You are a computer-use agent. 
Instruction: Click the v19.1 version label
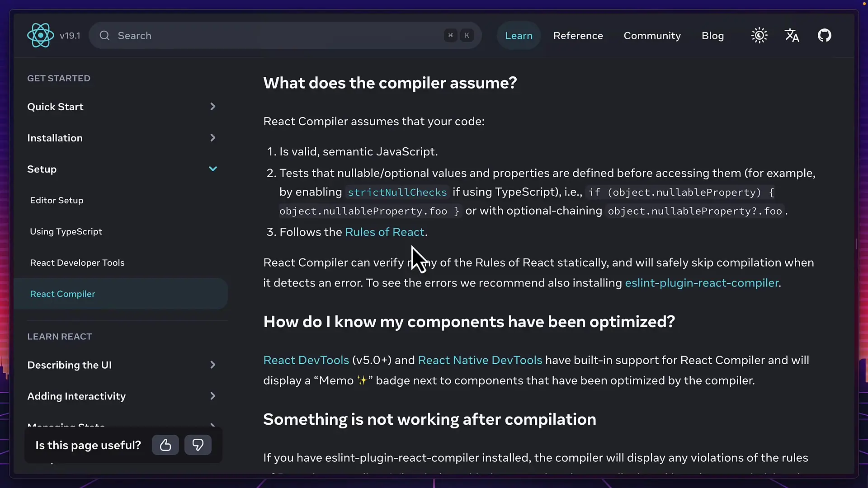[x=70, y=35]
